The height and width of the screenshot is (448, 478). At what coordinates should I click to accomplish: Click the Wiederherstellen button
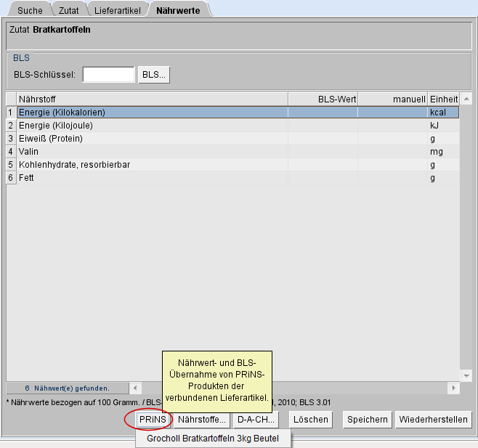[x=433, y=420]
